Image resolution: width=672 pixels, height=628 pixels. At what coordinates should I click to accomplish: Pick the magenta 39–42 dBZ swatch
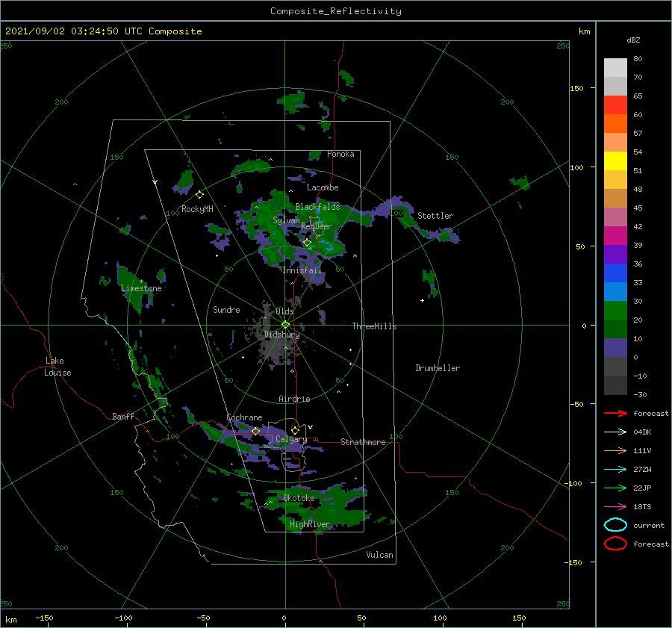[615, 236]
